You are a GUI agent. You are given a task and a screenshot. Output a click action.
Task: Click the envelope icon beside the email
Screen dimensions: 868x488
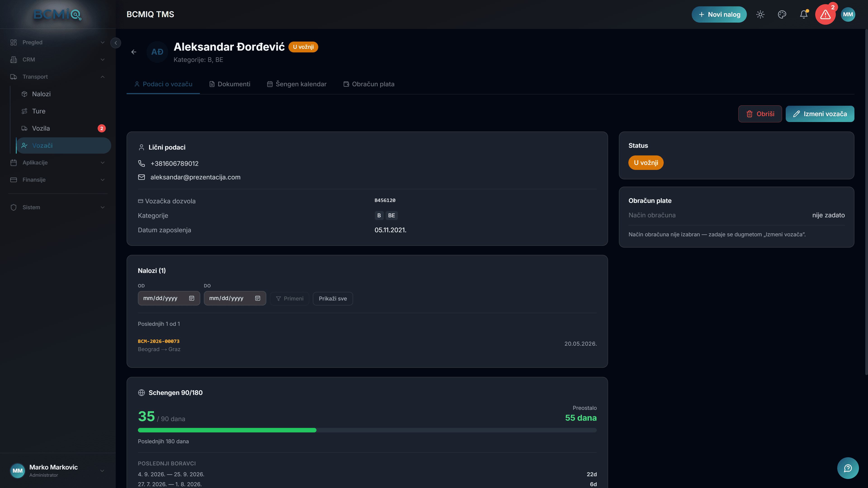142,177
